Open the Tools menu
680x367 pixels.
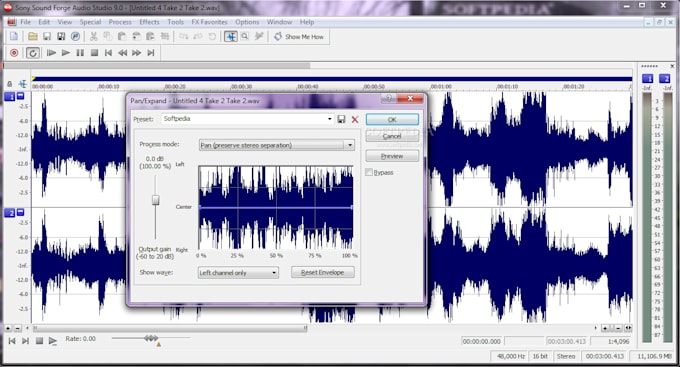tap(176, 22)
